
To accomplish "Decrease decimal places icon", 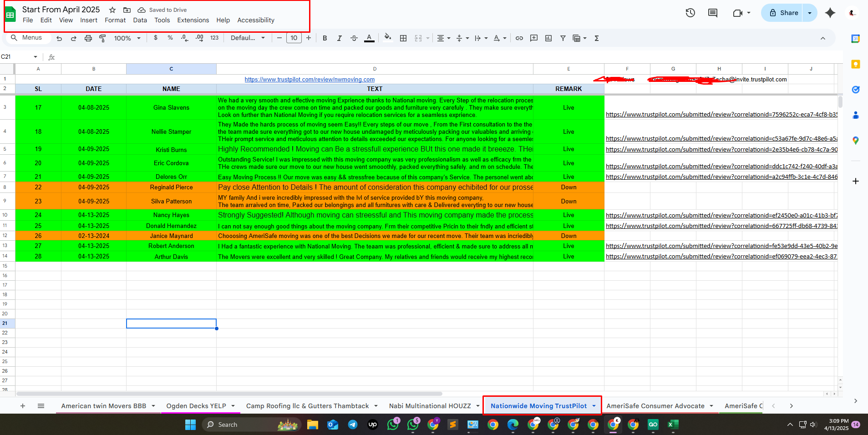I will (184, 38).
